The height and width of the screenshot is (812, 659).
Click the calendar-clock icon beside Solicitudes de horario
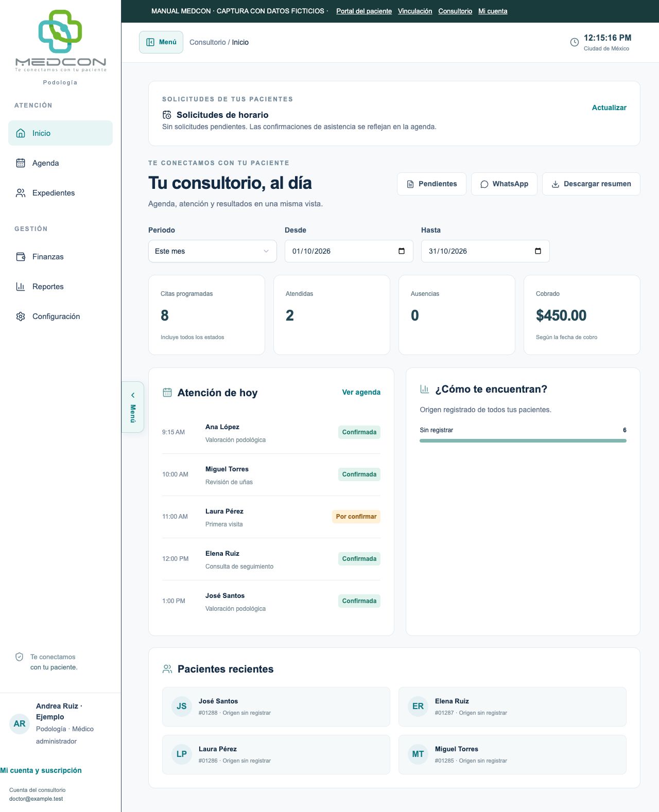click(167, 115)
